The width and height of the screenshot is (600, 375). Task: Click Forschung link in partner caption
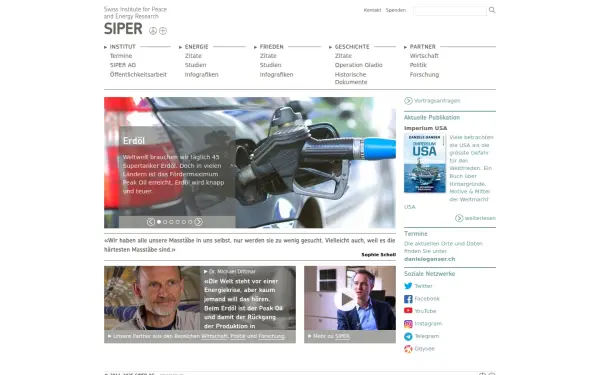point(271,336)
